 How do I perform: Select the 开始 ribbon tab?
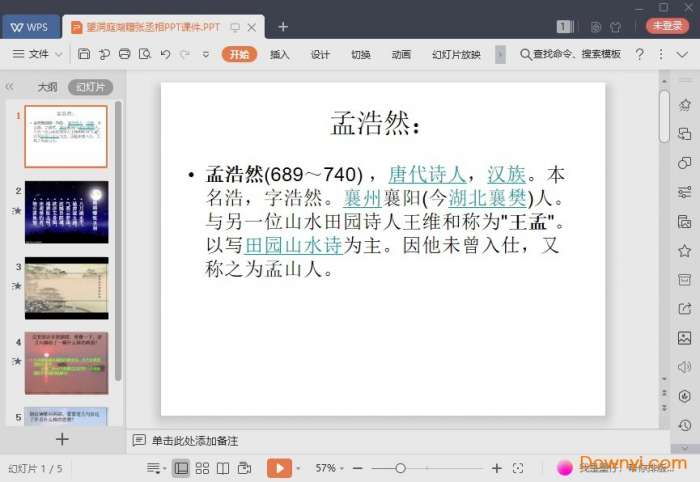(239, 54)
